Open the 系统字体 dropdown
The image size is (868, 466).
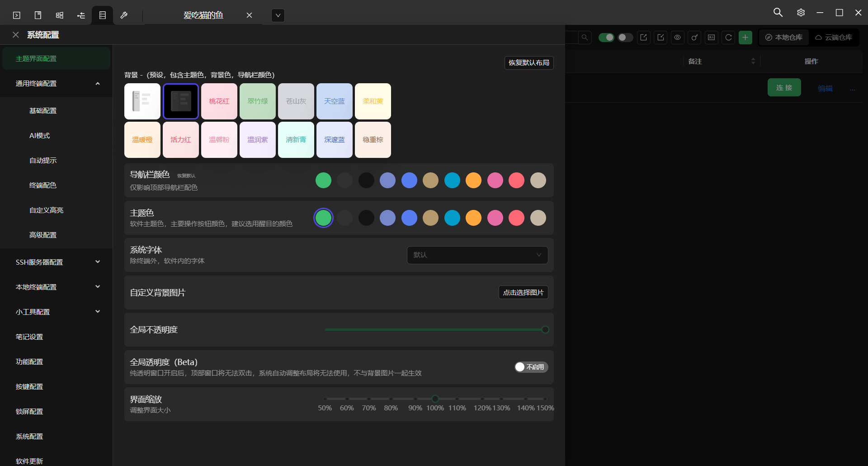coord(477,255)
